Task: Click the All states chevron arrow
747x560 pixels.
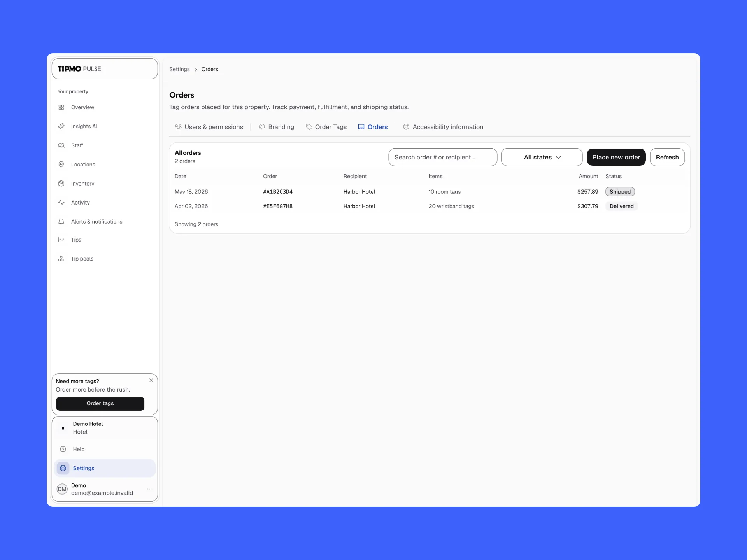Action: click(558, 157)
